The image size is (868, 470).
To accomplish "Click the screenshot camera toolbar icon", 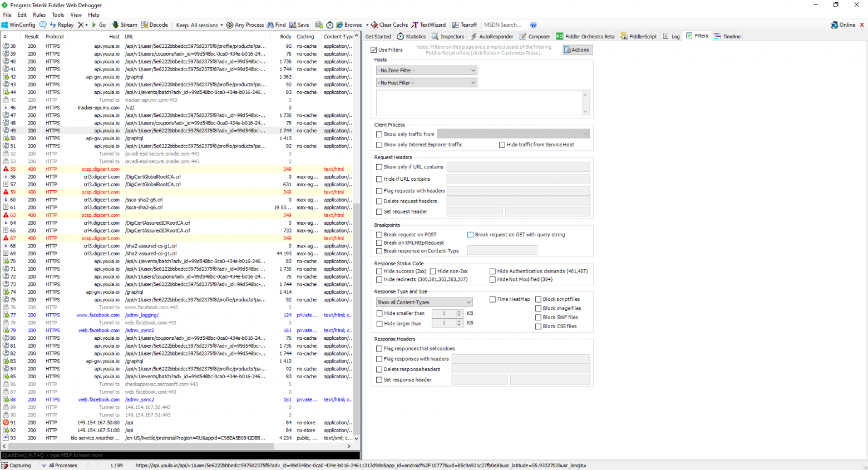I will [319, 24].
